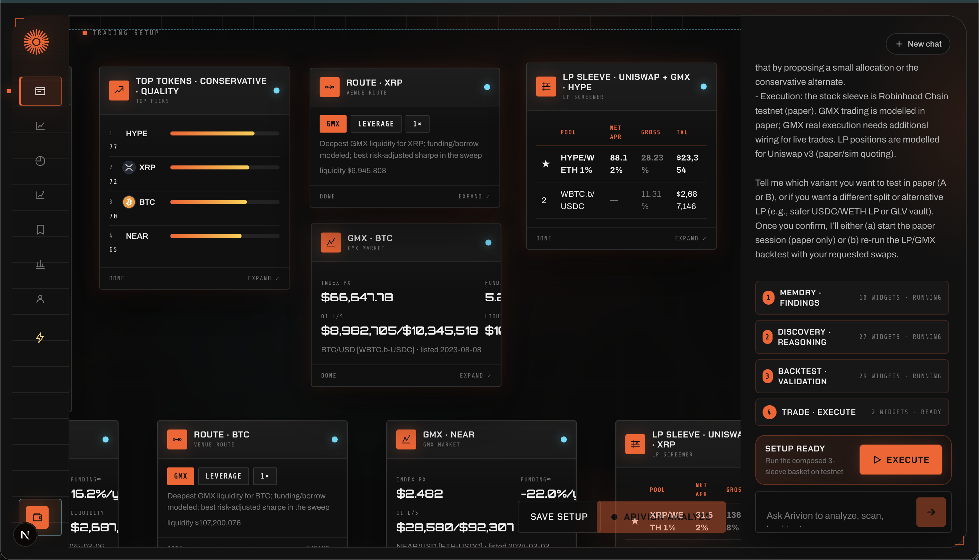979x560 pixels.
Task: Click the Route · BTC card route icon
Action: 177,439
